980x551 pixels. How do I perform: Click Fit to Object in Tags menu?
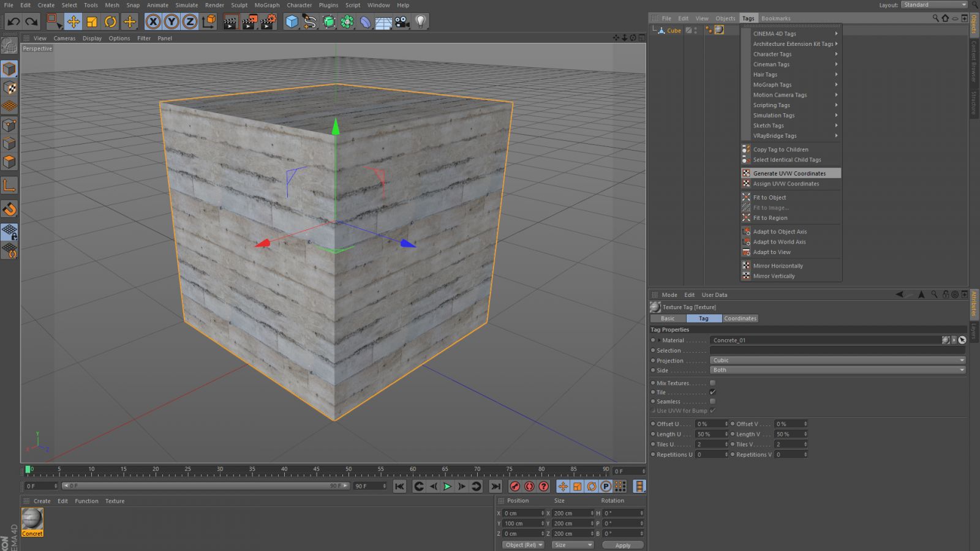(769, 197)
